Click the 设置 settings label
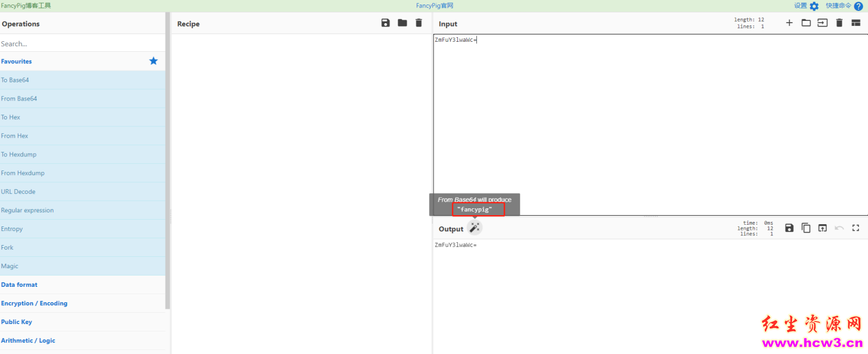The width and height of the screenshot is (868, 354). pos(800,6)
